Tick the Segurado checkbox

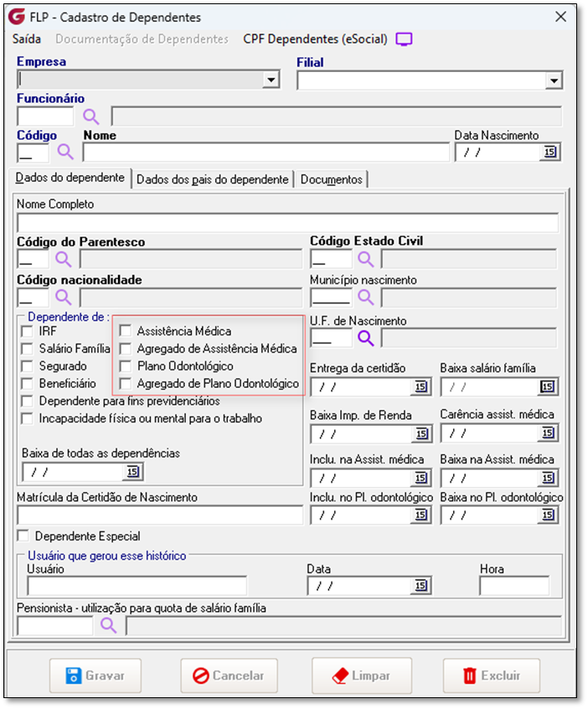[27, 366]
